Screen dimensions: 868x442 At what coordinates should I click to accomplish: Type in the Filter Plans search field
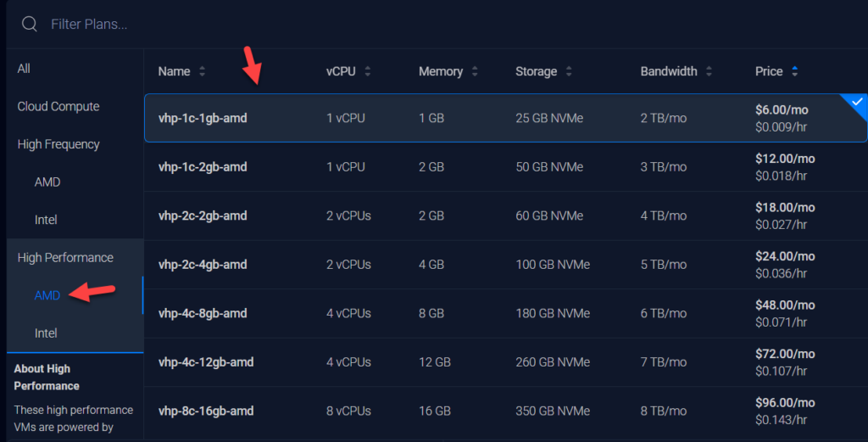pyautogui.click(x=254, y=24)
